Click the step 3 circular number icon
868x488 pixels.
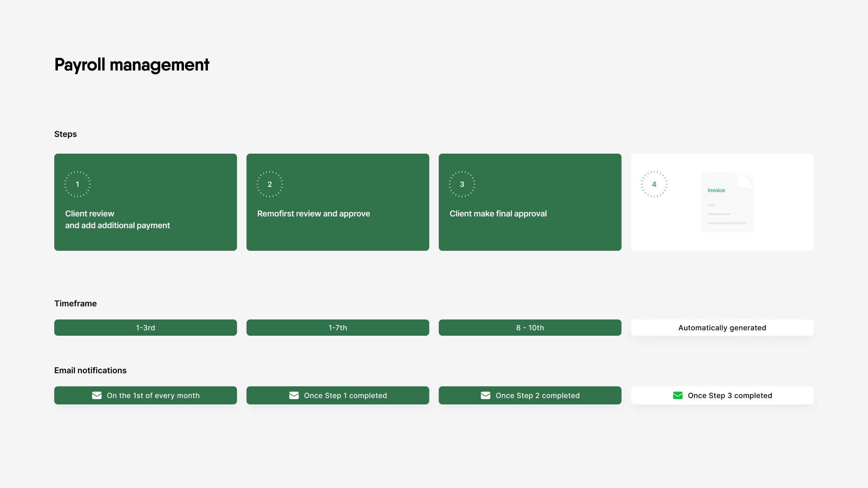point(462,184)
